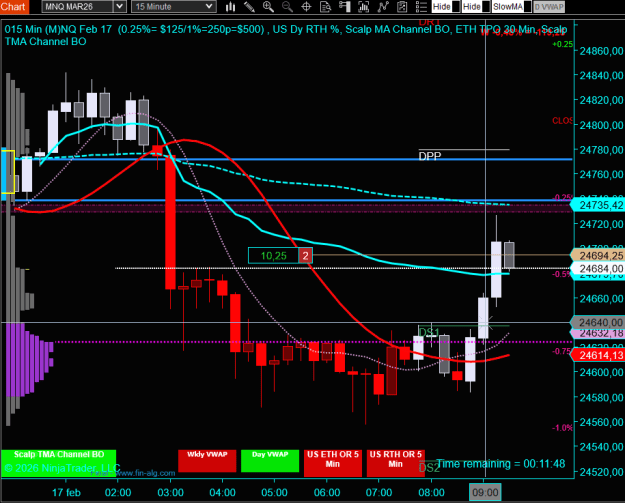Click the Time remaining countdown text
625x503 pixels.
coord(501,464)
